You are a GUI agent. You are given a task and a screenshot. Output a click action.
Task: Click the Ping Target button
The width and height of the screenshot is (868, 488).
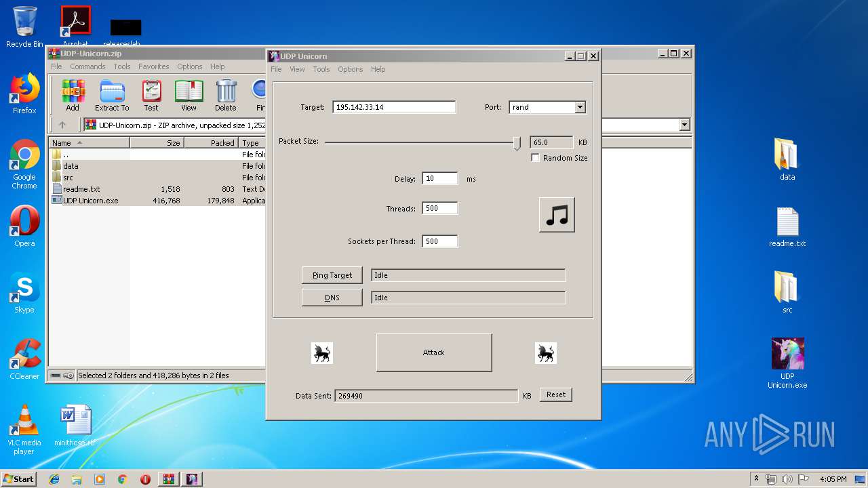tap(332, 275)
